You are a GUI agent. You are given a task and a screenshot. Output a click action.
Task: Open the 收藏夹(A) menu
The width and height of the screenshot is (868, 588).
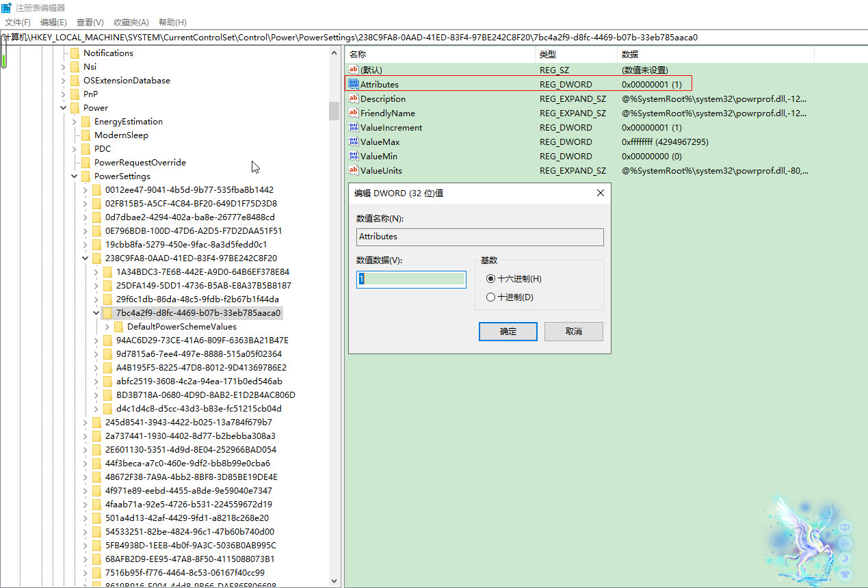point(132,23)
